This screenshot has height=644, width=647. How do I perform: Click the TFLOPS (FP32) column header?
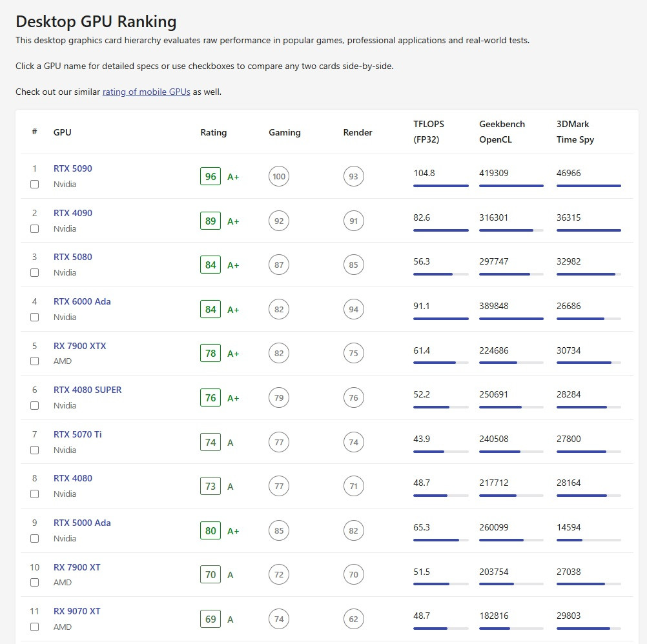click(429, 132)
